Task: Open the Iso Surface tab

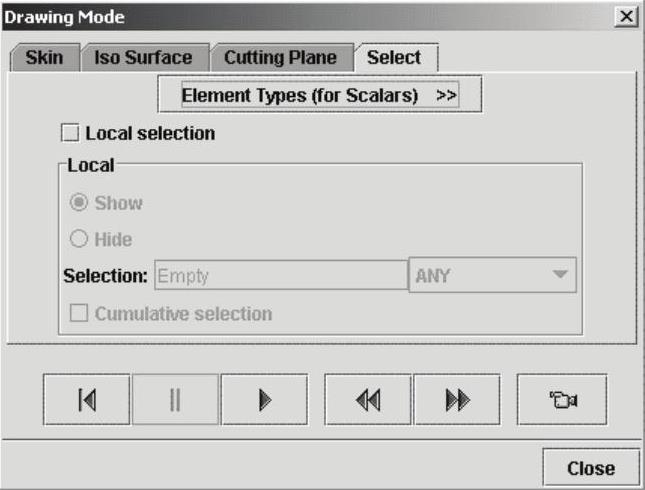Action: 143,58
